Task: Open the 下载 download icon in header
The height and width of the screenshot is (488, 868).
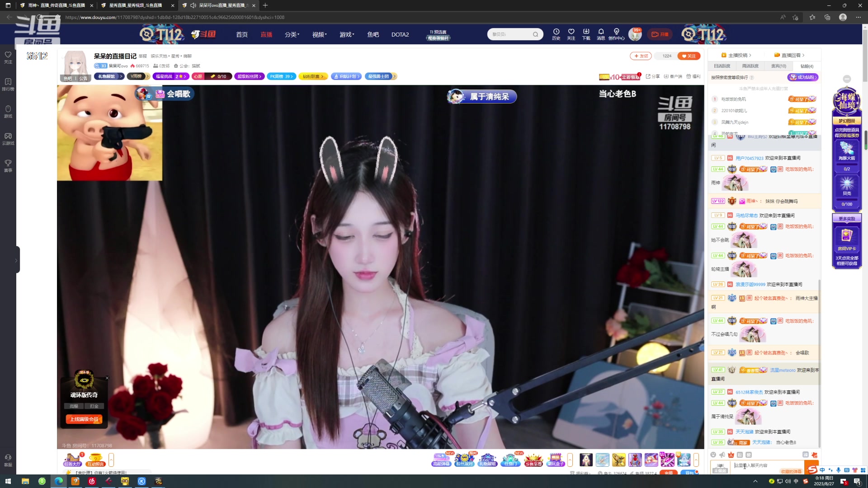Action: pyautogui.click(x=586, y=32)
